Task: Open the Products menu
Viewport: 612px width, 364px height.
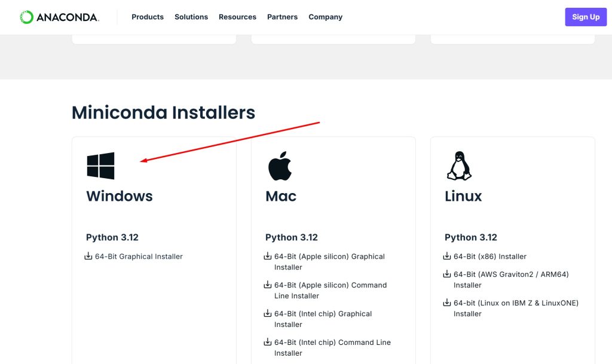Action: [148, 17]
